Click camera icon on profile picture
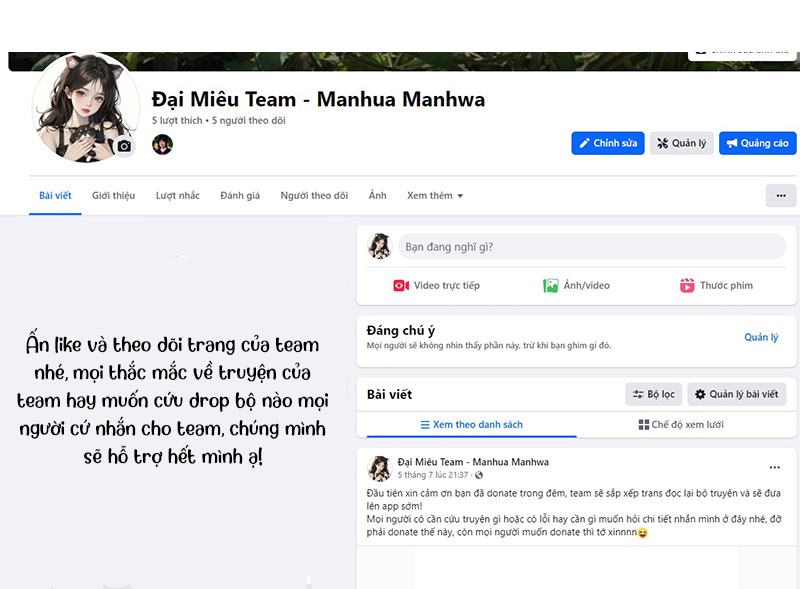The width and height of the screenshot is (800, 589). 124,146
